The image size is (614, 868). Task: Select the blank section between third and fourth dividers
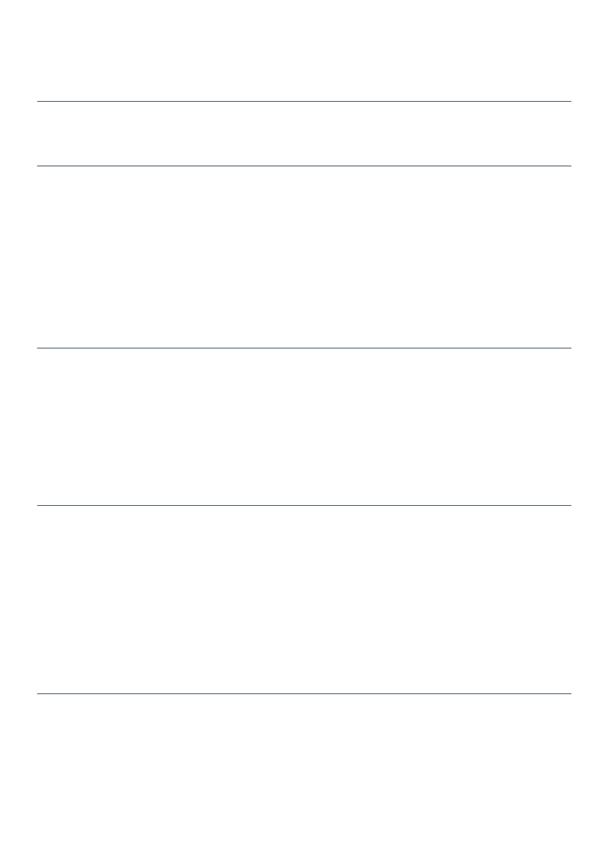pos(304,427)
